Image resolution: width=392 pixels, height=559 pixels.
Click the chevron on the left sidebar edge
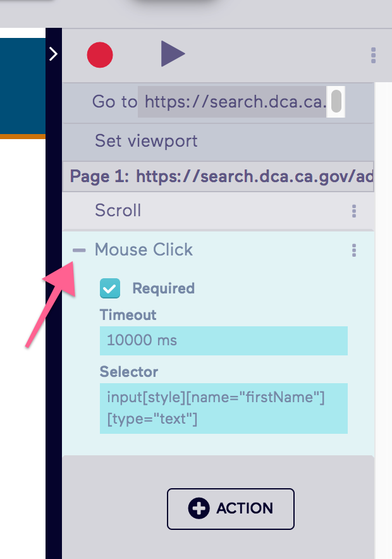click(54, 53)
